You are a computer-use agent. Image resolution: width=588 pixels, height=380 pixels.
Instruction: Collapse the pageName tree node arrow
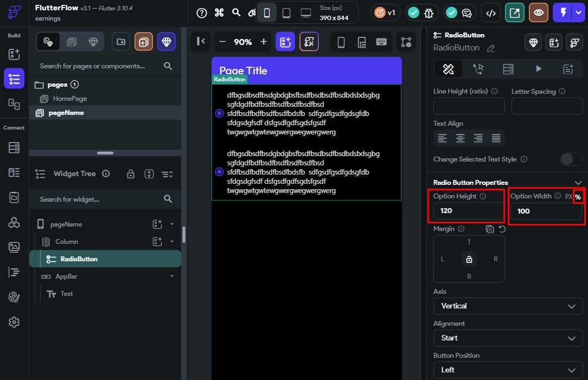(x=172, y=224)
